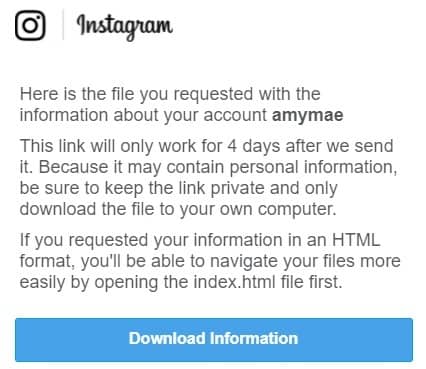This screenshot has width=426, height=369.
Task: Click the "If you requested your information" line
Action: coord(200,240)
